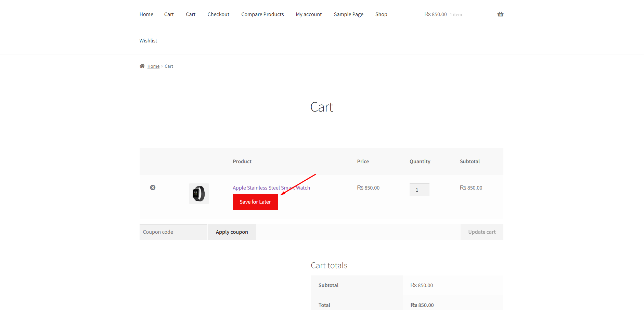Image resolution: width=644 pixels, height=310 pixels.
Task: Open the Wishlist menu item
Action: pos(148,41)
